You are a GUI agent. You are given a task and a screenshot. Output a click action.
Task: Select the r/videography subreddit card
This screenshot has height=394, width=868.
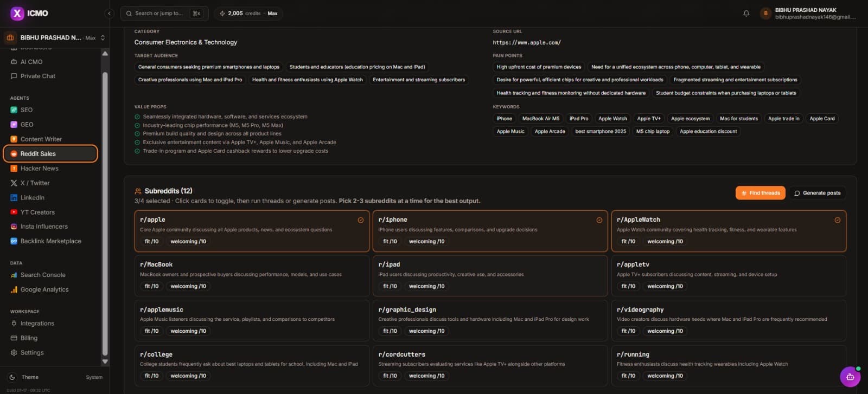[x=729, y=321]
